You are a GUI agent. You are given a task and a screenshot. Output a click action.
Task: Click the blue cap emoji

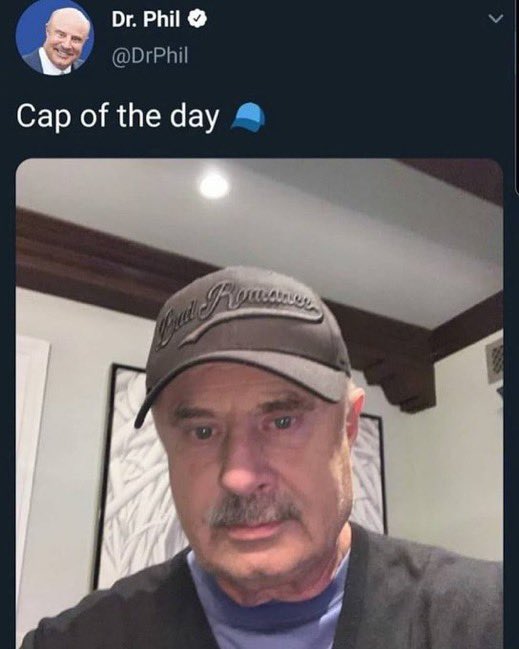248,118
